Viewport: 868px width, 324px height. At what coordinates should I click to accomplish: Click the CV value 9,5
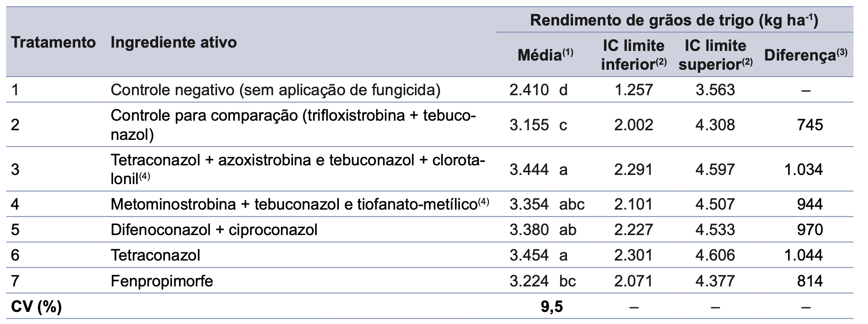552,307
